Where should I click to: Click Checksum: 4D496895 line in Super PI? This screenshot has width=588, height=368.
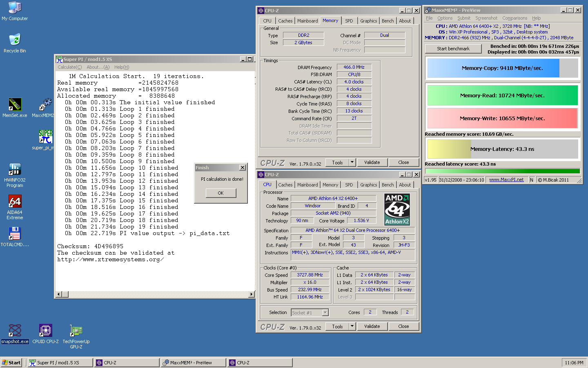coord(90,247)
